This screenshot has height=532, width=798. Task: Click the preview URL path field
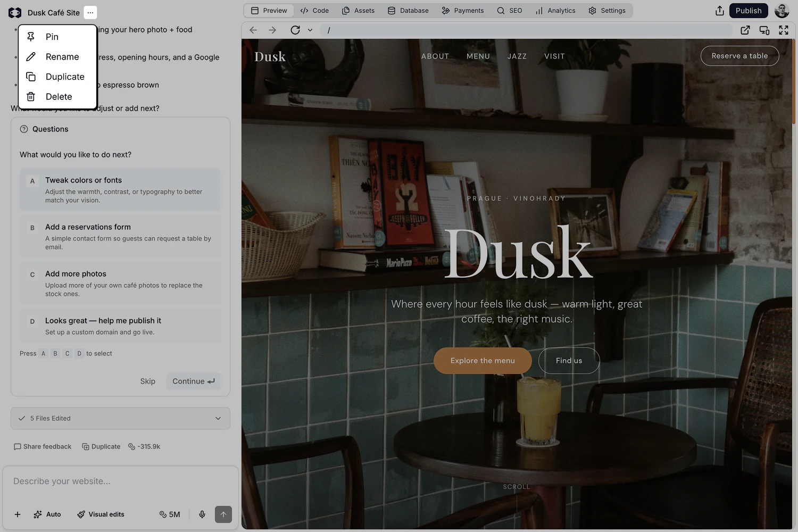coord(527,30)
